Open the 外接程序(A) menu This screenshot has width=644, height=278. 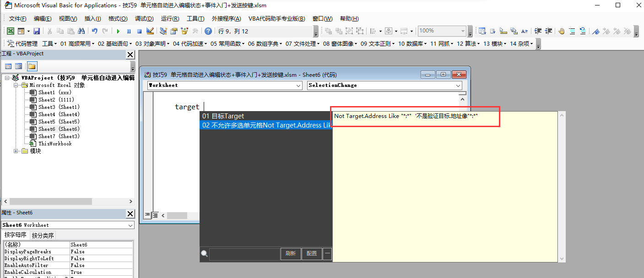pos(226,18)
